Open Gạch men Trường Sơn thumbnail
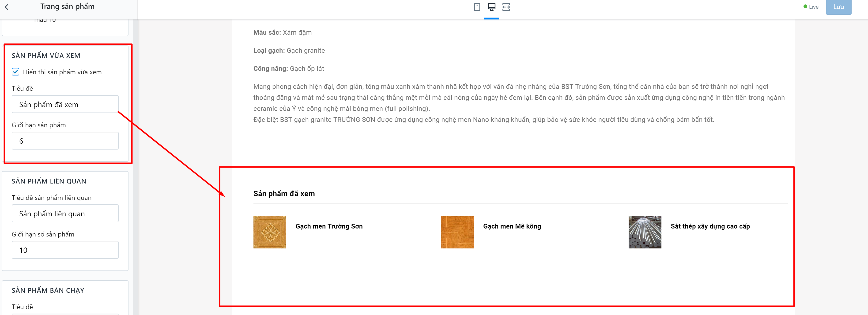The width and height of the screenshot is (868, 315). point(270,232)
